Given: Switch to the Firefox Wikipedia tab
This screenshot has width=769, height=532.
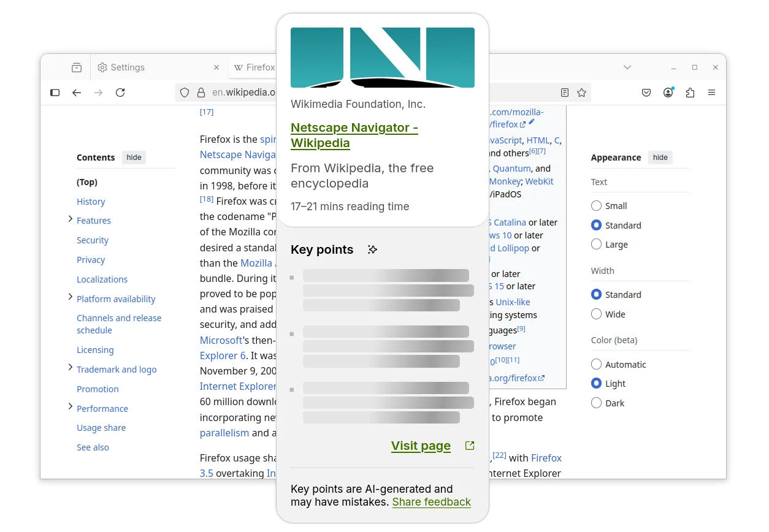Looking at the screenshot, I should tap(253, 67).
